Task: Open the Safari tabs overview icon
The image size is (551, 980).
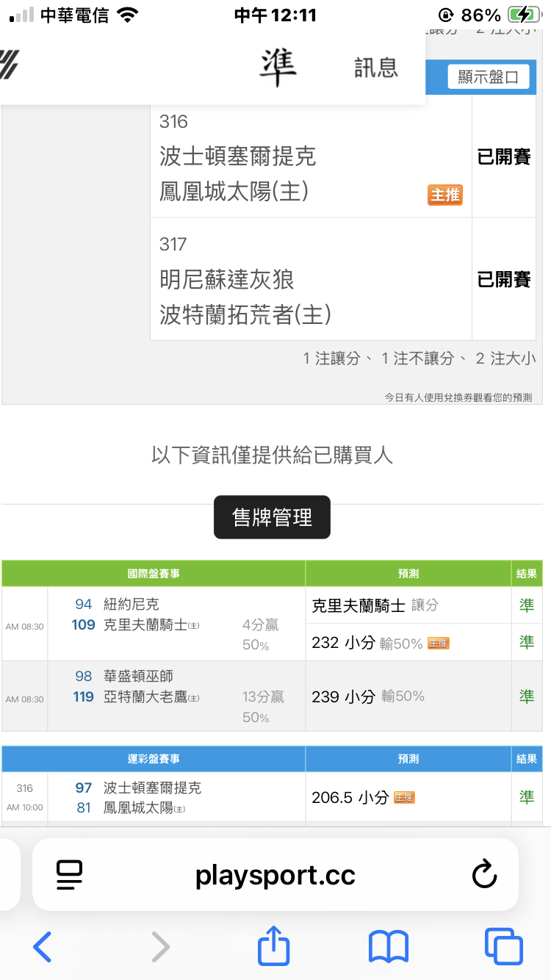Action: tap(504, 946)
